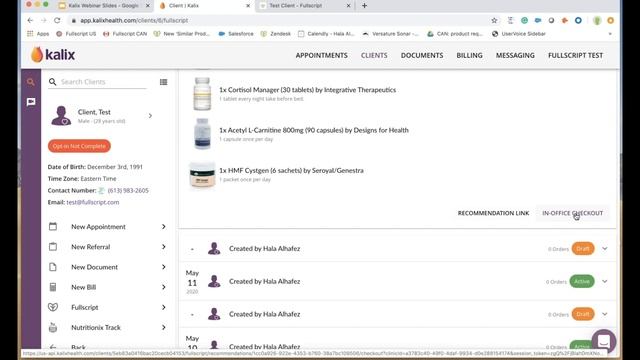The width and height of the screenshot is (640, 360).
Task: Bookmark this page with the star icon
Action: pyautogui.click(x=494, y=20)
